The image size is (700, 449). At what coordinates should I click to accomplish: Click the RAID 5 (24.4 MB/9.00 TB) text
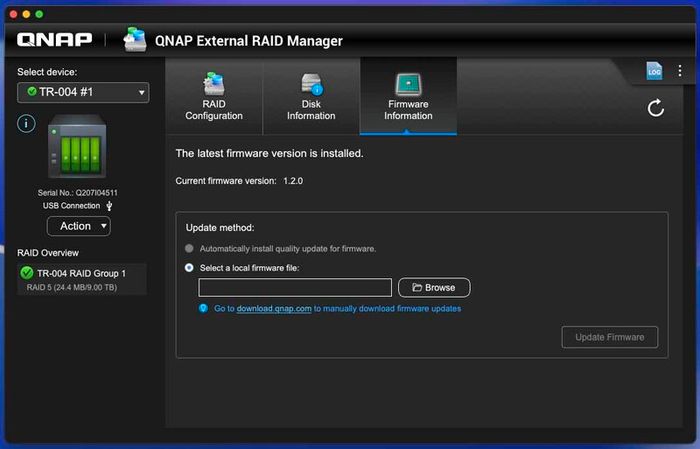72,287
